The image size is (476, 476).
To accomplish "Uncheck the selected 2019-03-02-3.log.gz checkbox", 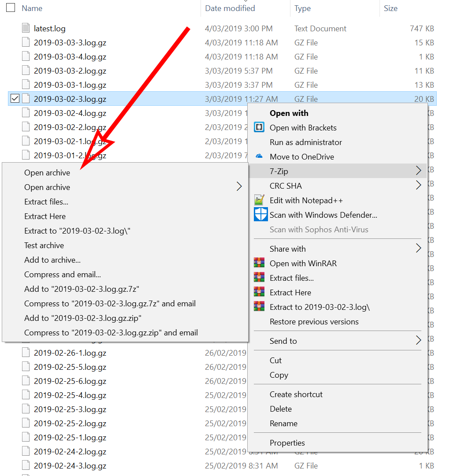I will [15, 98].
